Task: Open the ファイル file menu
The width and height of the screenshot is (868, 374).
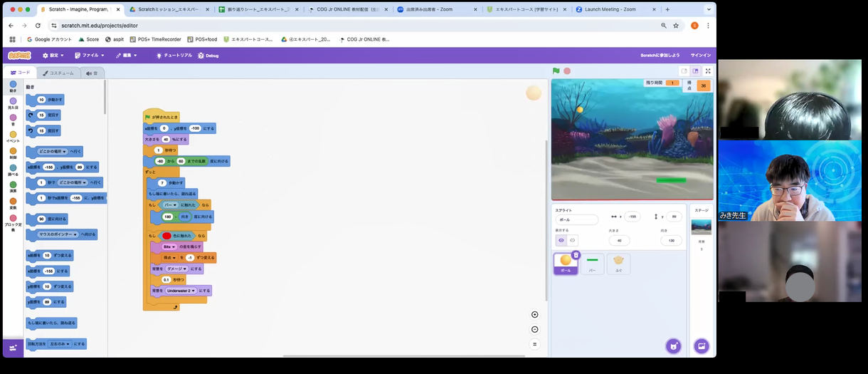Action: (90, 55)
